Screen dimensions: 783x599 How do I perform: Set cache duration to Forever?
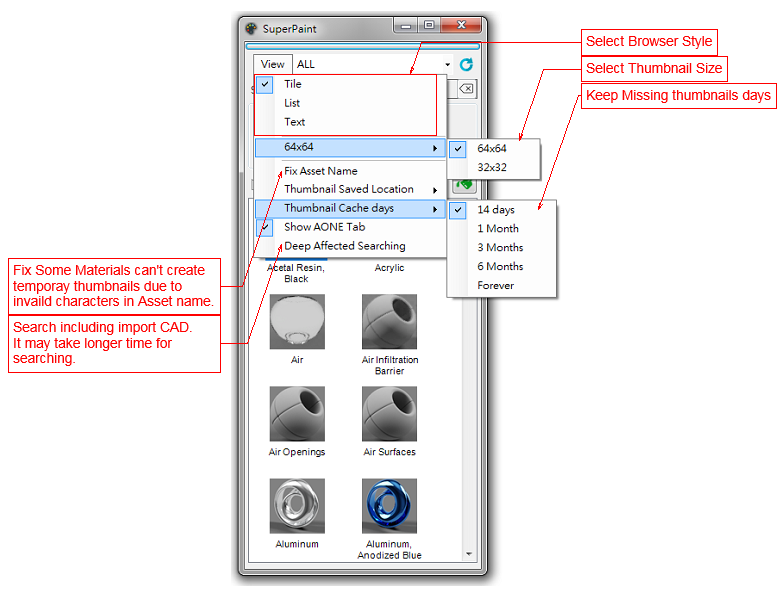[x=501, y=286]
